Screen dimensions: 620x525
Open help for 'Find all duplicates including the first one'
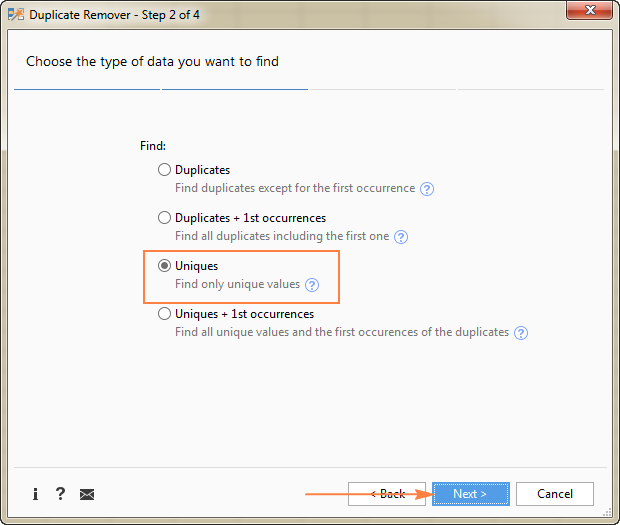point(401,237)
